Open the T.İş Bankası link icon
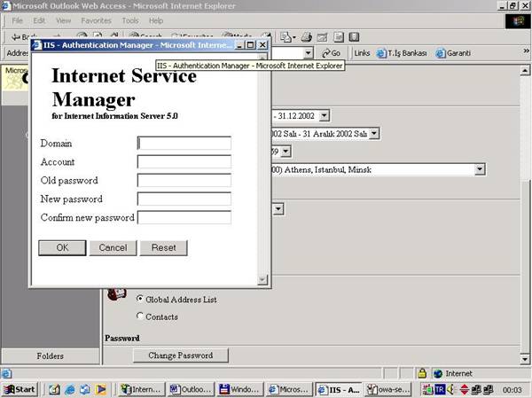532x398 pixels. (381, 53)
